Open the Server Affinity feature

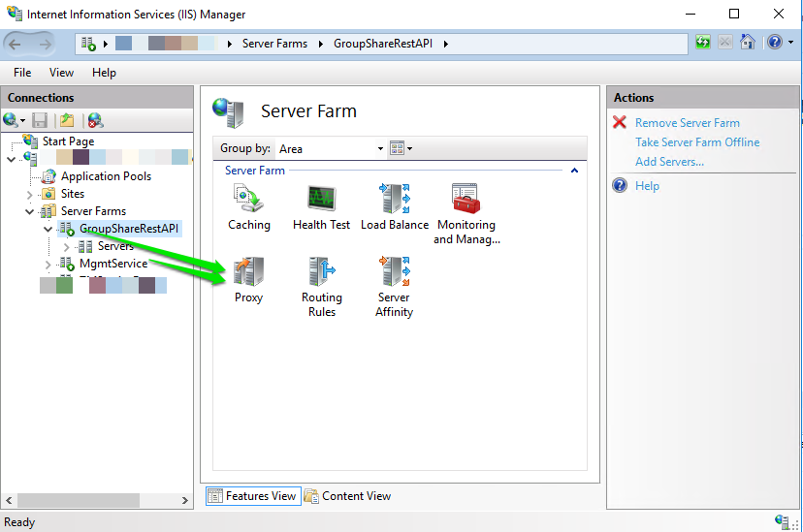pyautogui.click(x=394, y=272)
